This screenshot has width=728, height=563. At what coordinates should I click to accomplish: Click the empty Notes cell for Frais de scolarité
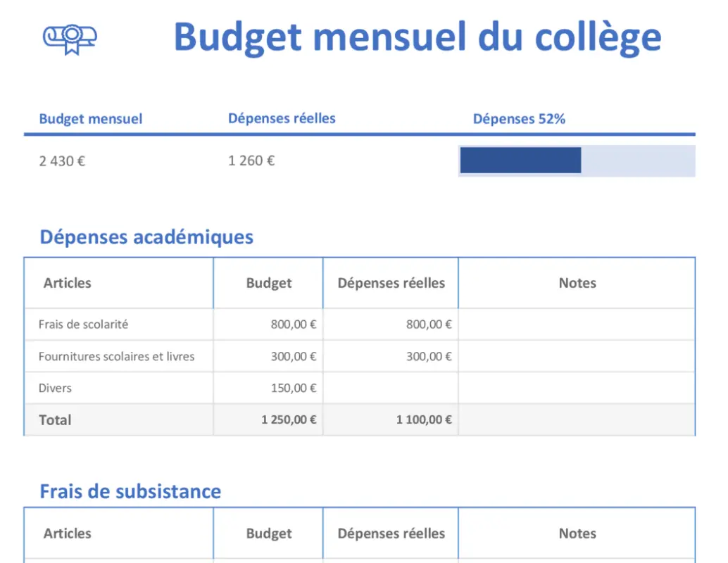pos(577,324)
